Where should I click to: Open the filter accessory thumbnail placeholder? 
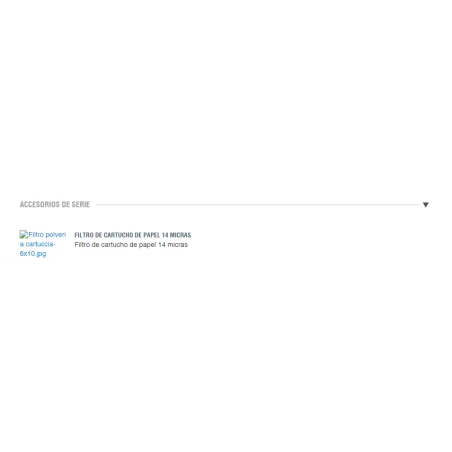[43, 244]
